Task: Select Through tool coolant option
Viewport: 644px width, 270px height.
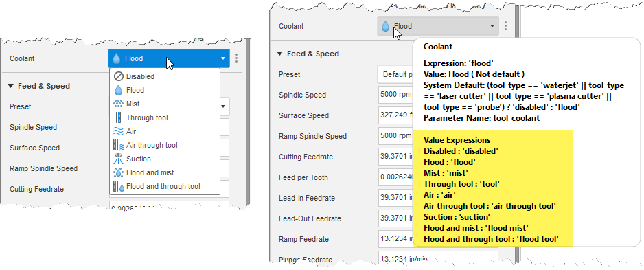Action: (x=165, y=117)
